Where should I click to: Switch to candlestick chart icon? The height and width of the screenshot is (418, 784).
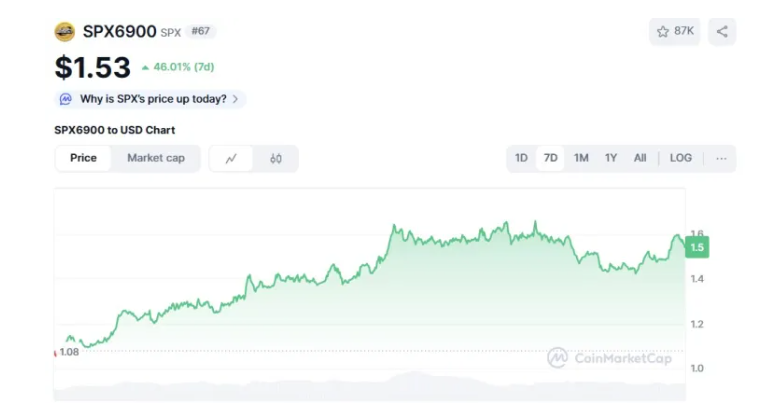click(276, 158)
